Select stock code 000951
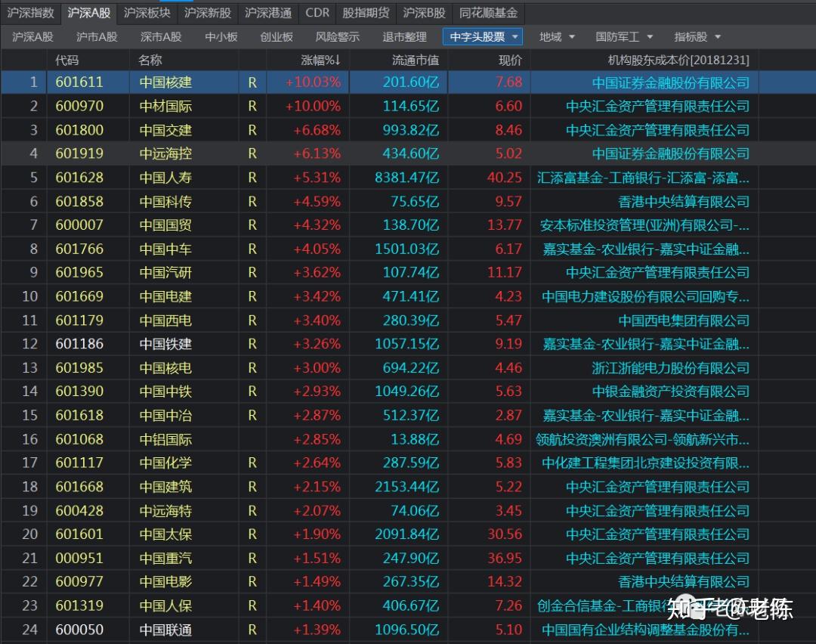This screenshot has width=816, height=644. (x=79, y=558)
